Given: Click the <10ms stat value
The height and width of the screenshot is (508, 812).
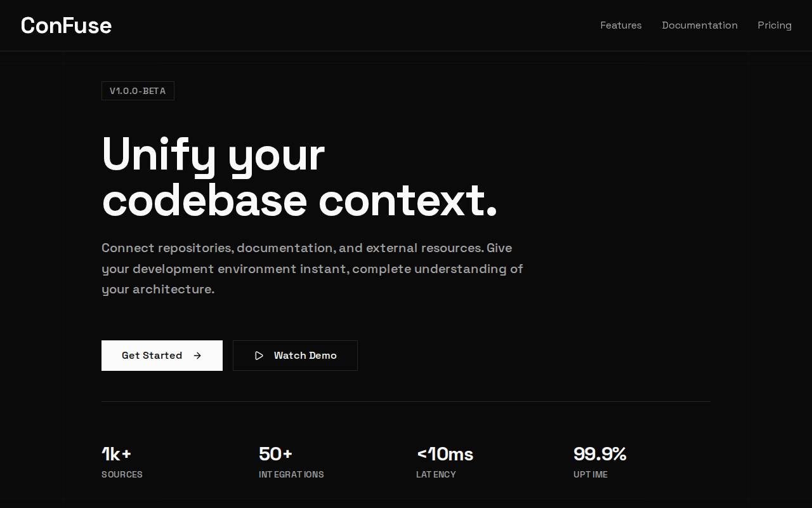Looking at the screenshot, I should 445,454.
